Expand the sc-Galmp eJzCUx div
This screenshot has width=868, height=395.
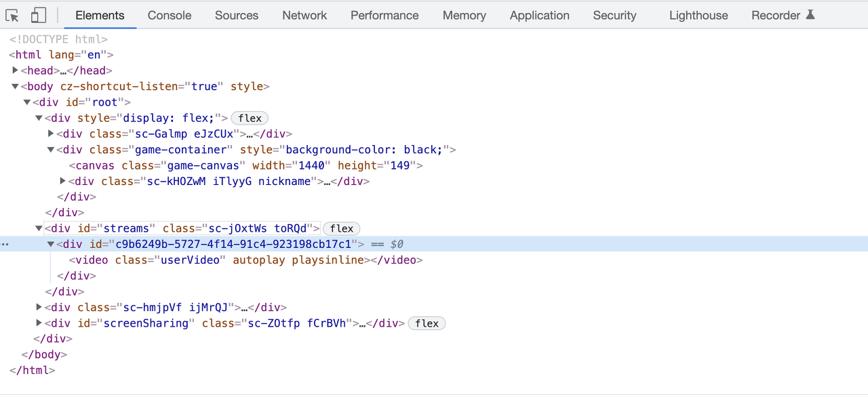pos(51,133)
